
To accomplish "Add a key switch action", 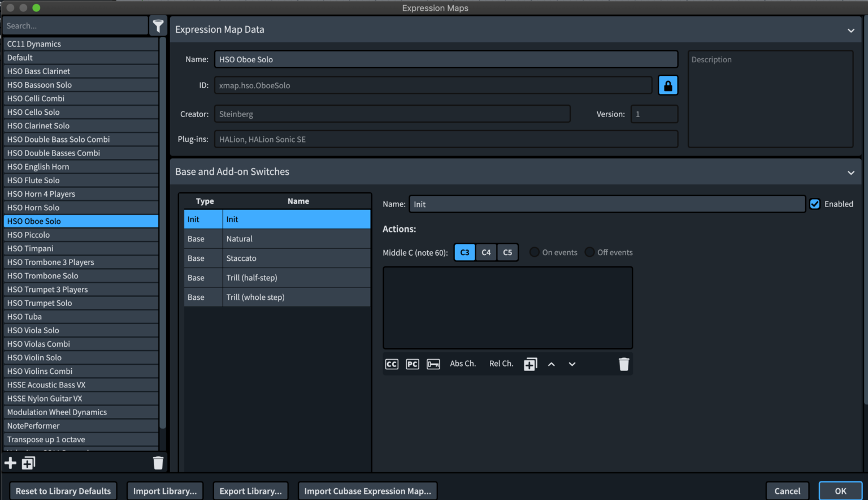I will (x=433, y=364).
